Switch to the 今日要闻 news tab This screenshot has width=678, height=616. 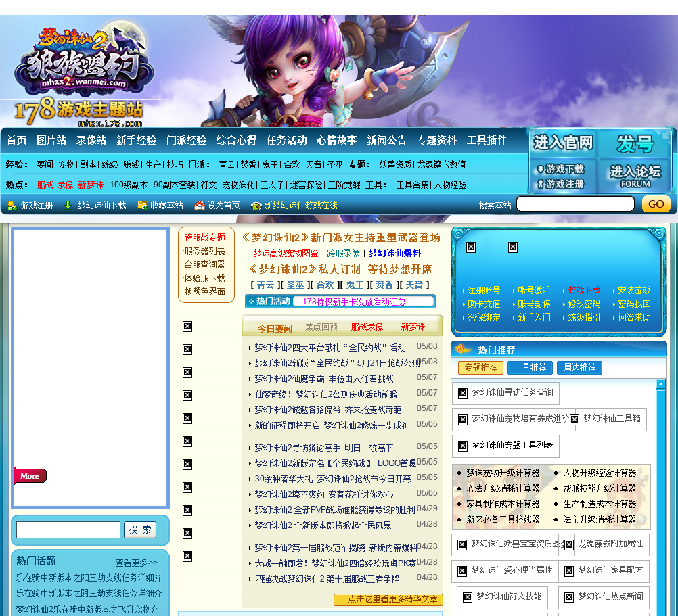tap(275, 329)
